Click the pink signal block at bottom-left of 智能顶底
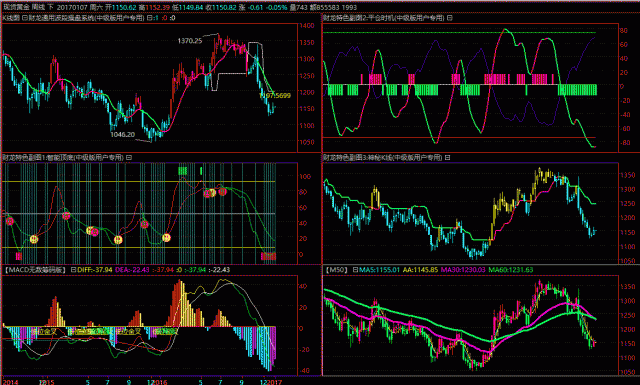 coord(18,256)
